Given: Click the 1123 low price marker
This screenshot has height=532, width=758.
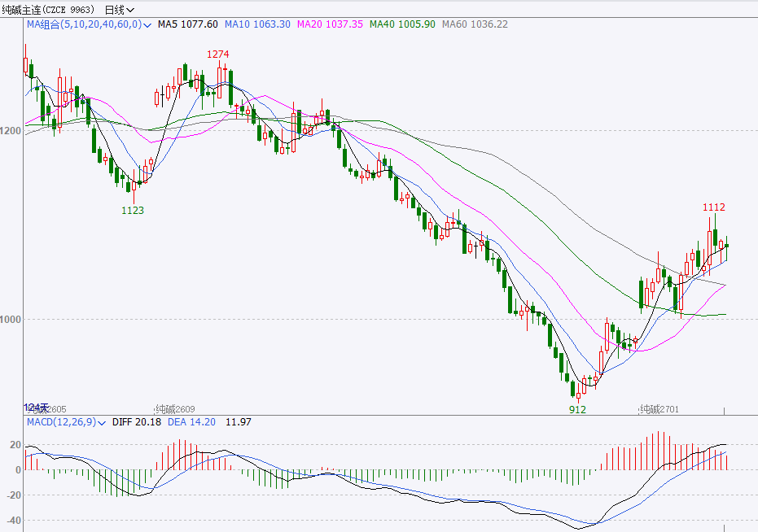Looking at the screenshot, I should tap(133, 210).
